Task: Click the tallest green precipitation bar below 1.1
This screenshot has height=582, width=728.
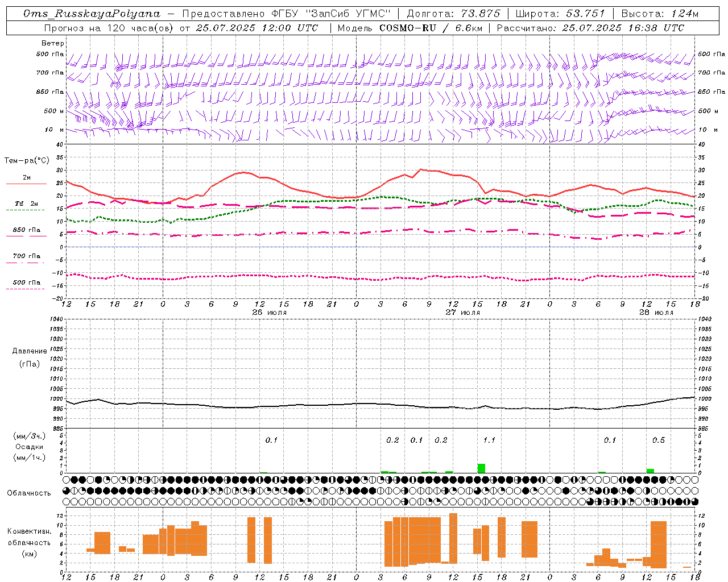Action: pos(481,468)
